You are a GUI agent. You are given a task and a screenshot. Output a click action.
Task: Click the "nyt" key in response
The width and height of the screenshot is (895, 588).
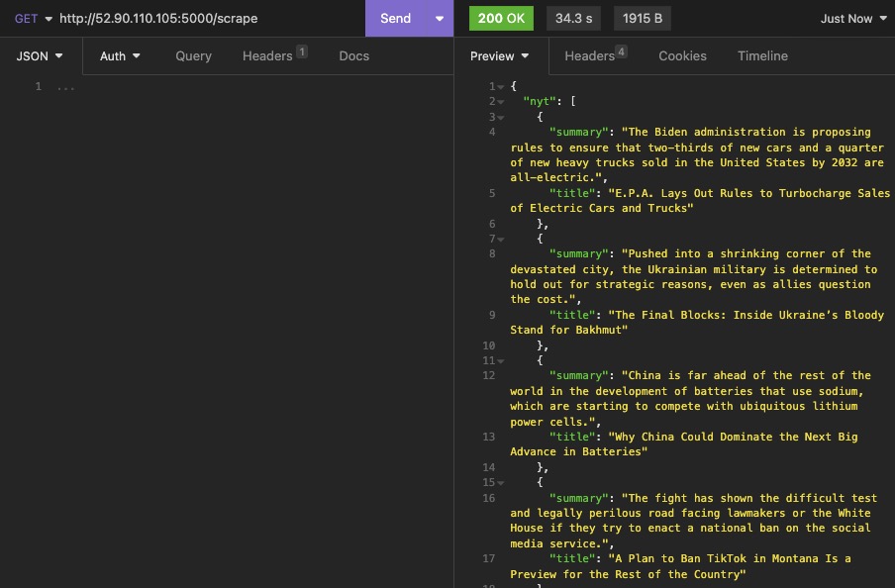(x=539, y=101)
